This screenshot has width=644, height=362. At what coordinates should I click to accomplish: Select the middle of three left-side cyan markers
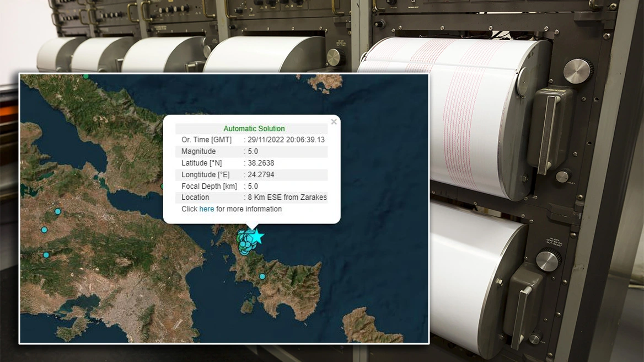pyautogui.click(x=44, y=230)
